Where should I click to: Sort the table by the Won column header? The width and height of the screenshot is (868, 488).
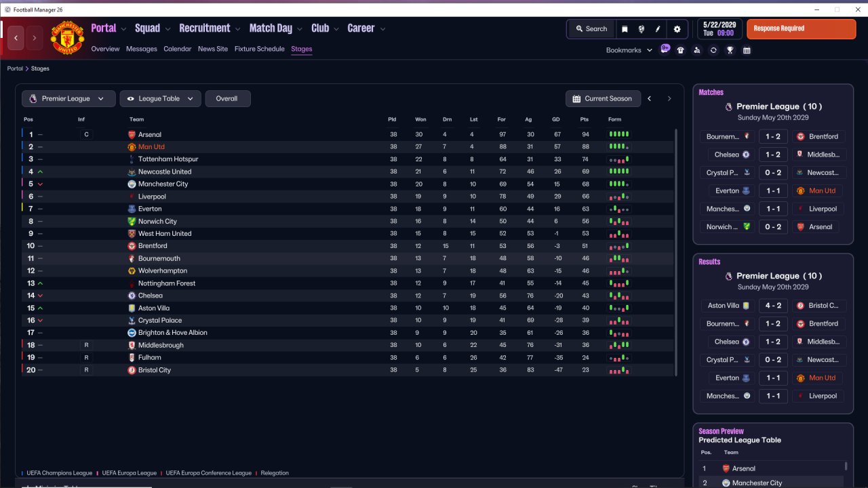[x=420, y=119]
